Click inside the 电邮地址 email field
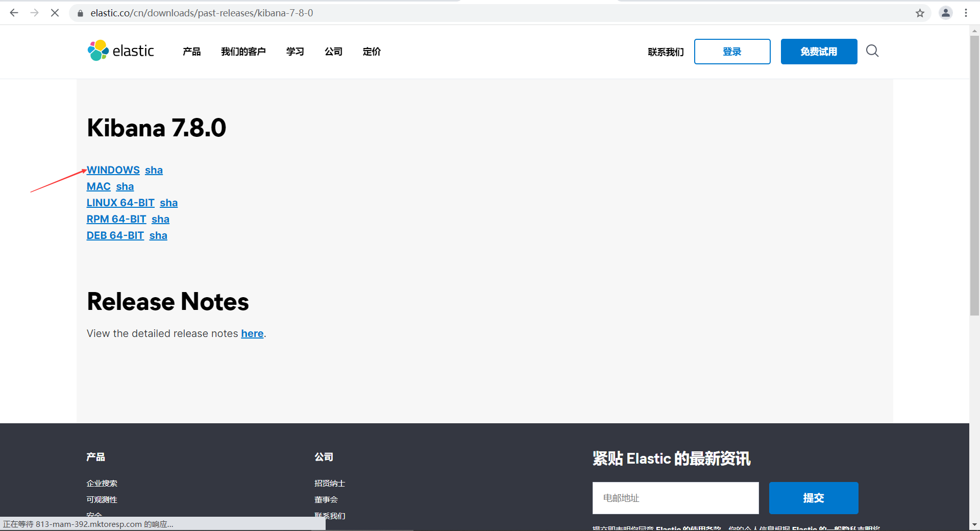This screenshot has height=531, width=980. pyautogui.click(x=675, y=498)
